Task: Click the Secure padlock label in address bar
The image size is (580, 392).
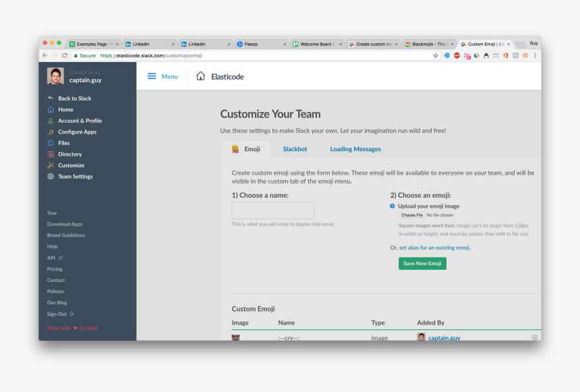Action: pos(85,55)
